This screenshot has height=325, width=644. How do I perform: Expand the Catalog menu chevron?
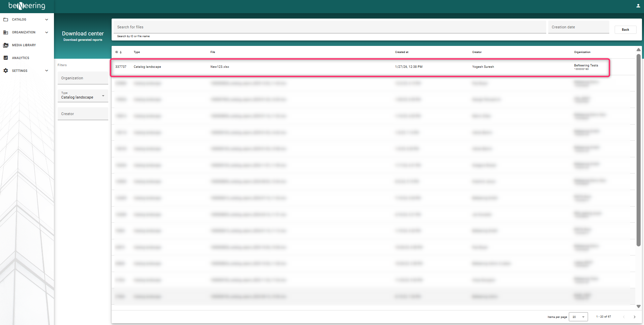tap(47, 20)
